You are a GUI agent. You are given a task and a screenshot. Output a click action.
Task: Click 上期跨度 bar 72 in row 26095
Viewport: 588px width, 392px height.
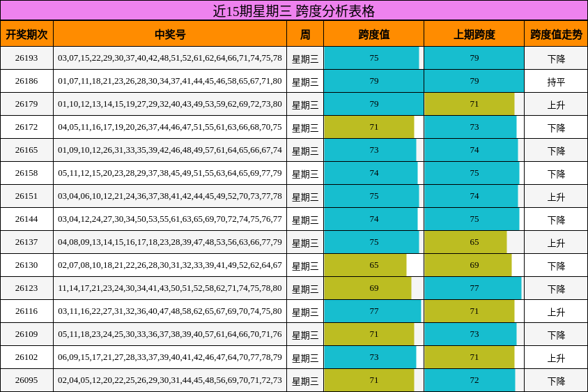(x=470, y=380)
